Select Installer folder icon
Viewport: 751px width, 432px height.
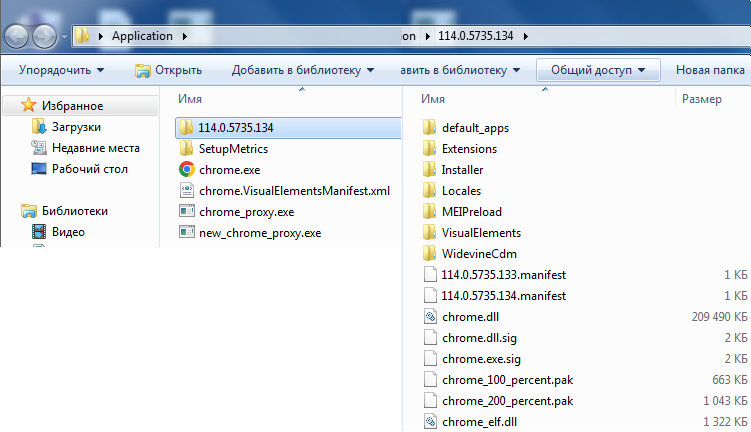[x=430, y=170]
